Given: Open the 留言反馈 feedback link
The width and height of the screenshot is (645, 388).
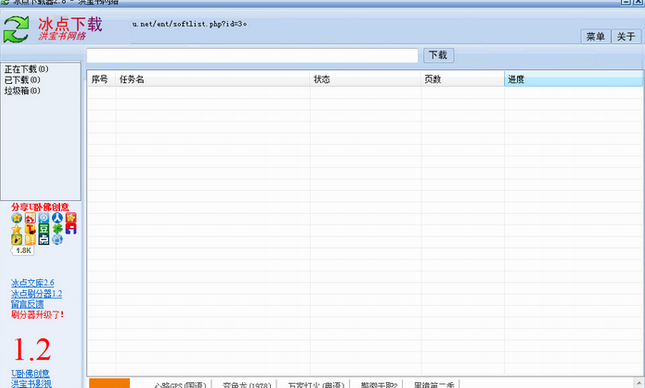Looking at the screenshot, I should pyautogui.click(x=27, y=304).
